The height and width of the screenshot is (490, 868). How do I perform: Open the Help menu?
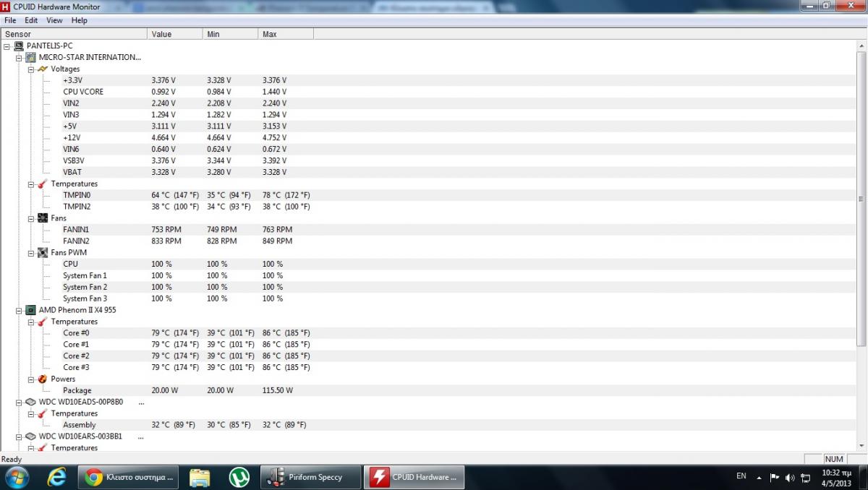[80, 20]
